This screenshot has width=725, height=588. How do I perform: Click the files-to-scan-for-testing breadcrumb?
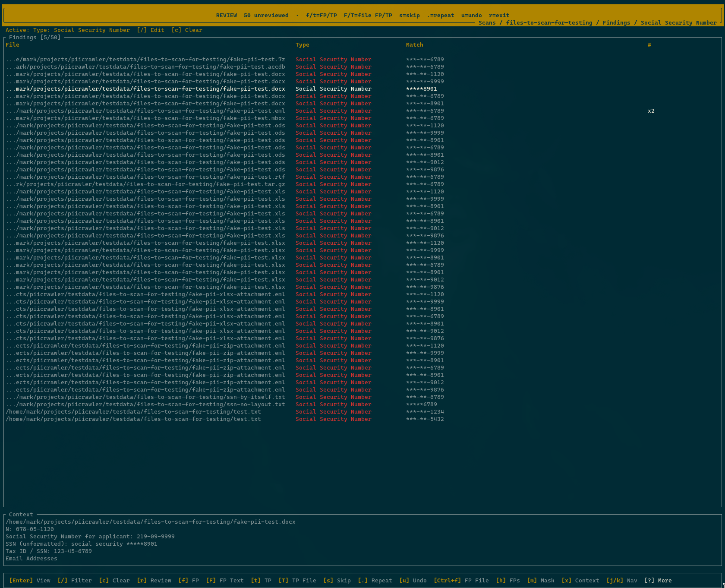[549, 23]
